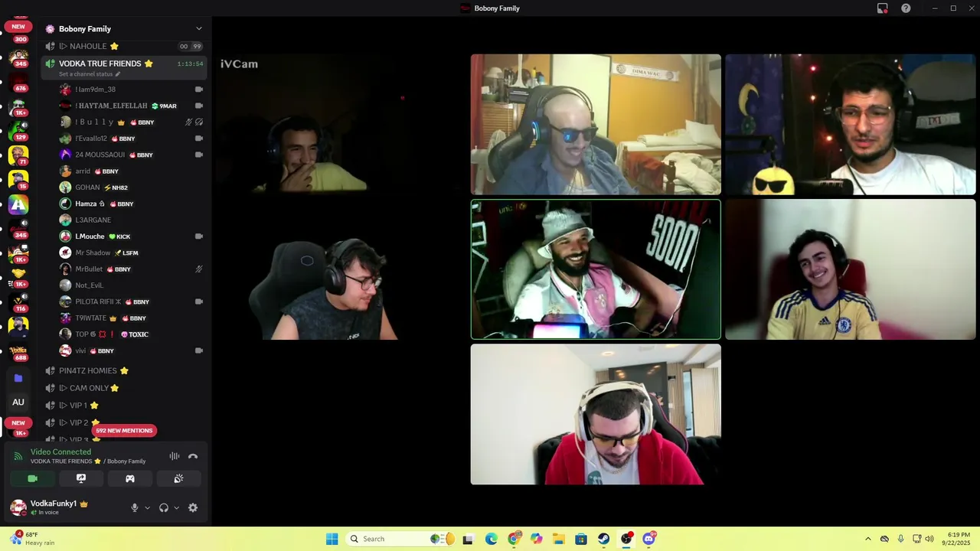Focus the video tile with Chelsea jersey
This screenshot has height=551, width=980.
(851, 269)
